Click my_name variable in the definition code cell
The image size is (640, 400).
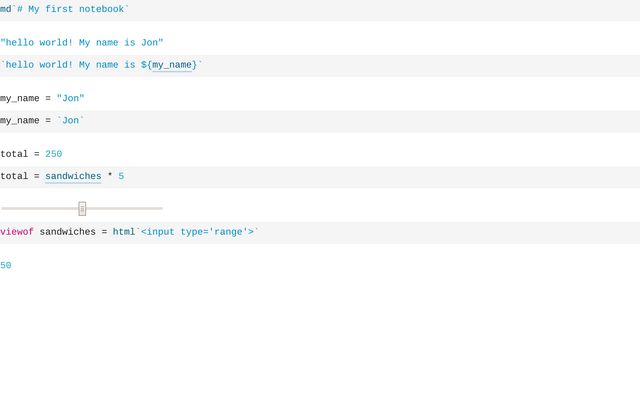pyautogui.click(x=20, y=121)
